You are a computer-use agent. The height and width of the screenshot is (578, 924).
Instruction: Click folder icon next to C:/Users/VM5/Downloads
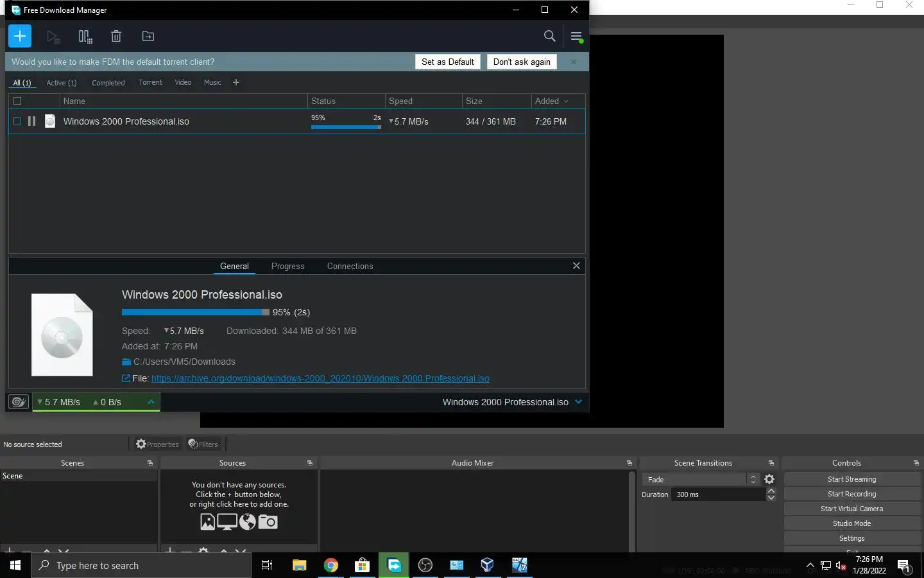[x=126, y=362]
